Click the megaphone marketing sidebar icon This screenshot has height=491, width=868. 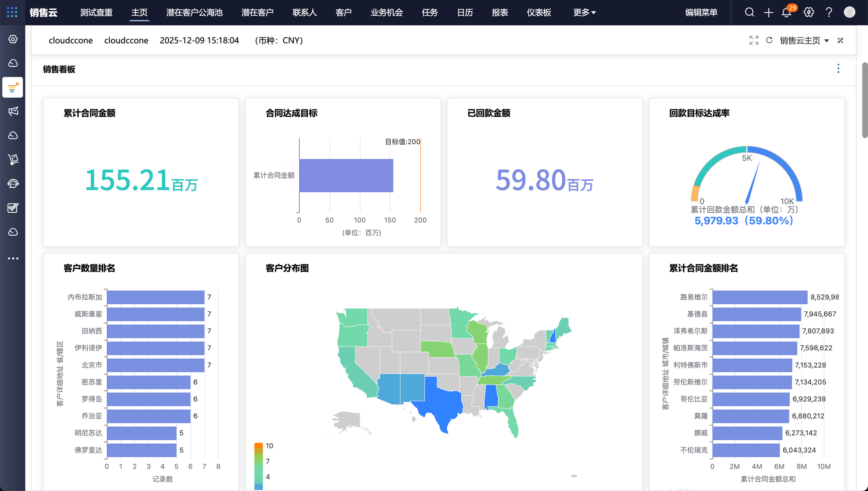tap(13, 112)
